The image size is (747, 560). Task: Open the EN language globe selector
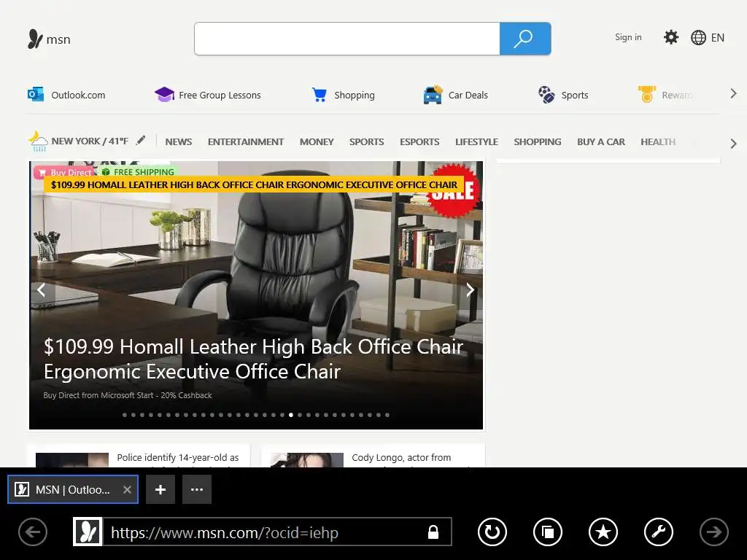tap(708, 38)
